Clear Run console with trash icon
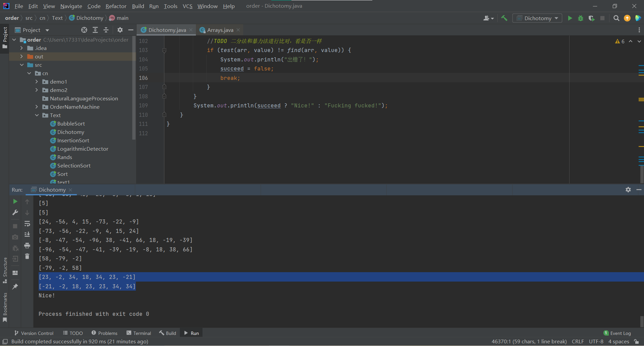This screenshot has height=346, width=644. click(27, 256)
